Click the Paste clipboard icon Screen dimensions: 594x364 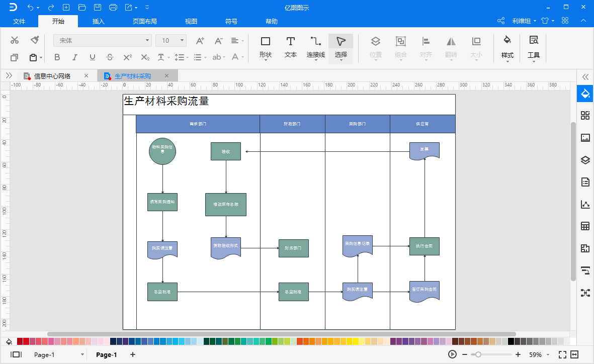coord(33,57)
